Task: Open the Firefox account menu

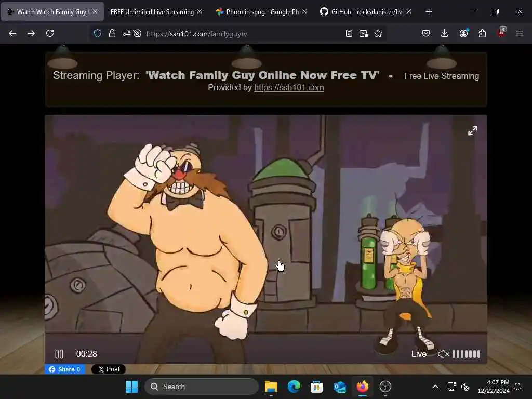Action: 464,33
